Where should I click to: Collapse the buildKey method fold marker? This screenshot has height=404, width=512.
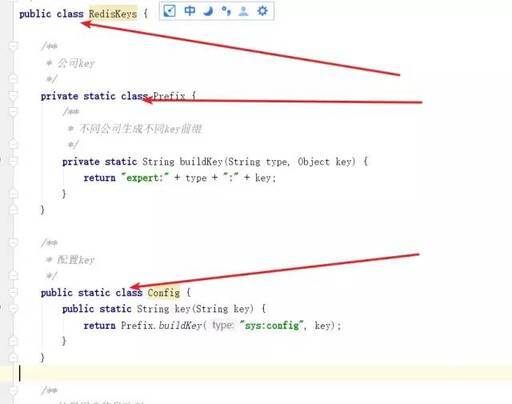[13, 162]
